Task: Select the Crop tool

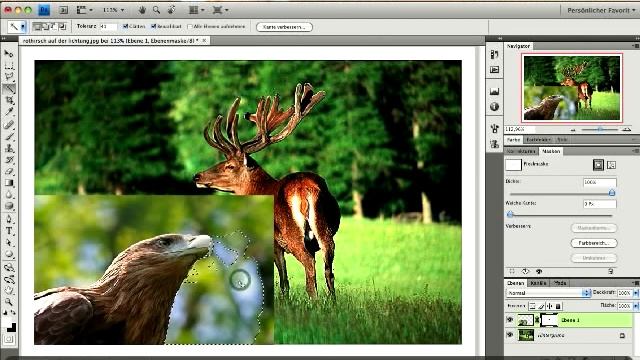Action: click(9, 100)
